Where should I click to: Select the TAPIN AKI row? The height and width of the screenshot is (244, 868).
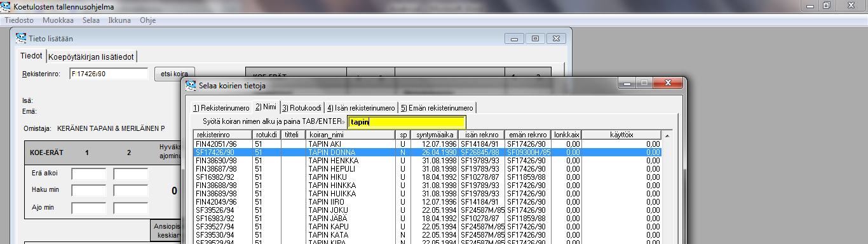428,144
